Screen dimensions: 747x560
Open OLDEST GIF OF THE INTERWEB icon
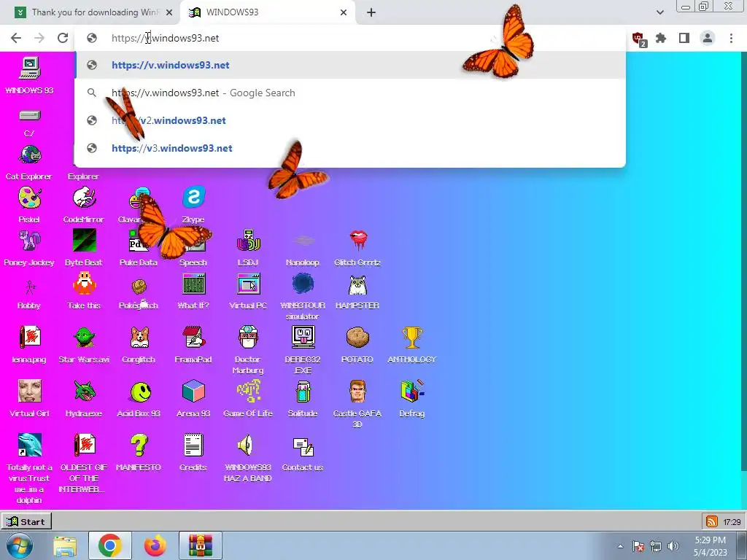(x=84, y=446)
